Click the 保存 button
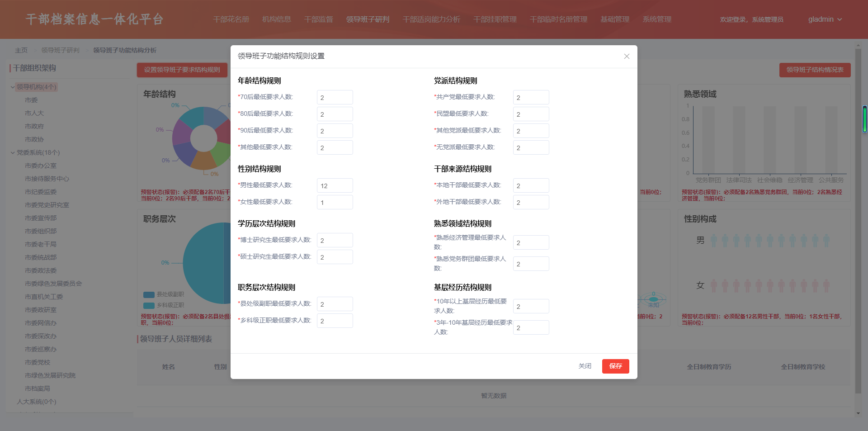This screenshot has height=431, width=868. point(615,366)
